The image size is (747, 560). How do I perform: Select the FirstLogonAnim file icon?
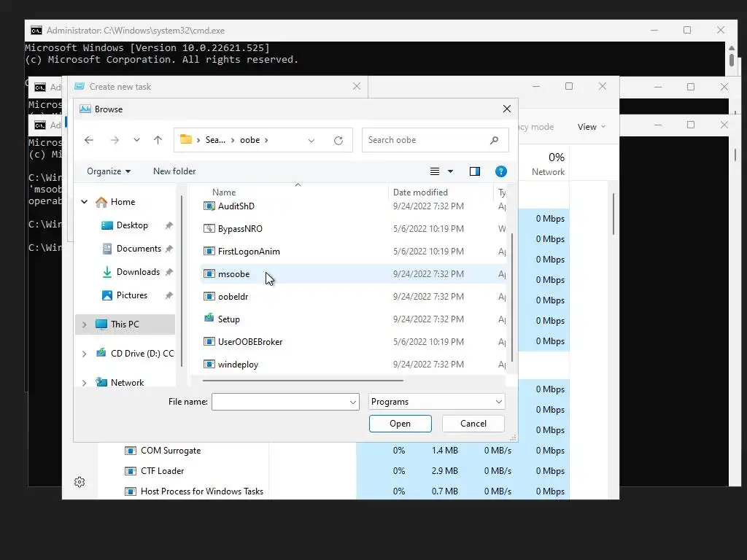tap(209, 252)
